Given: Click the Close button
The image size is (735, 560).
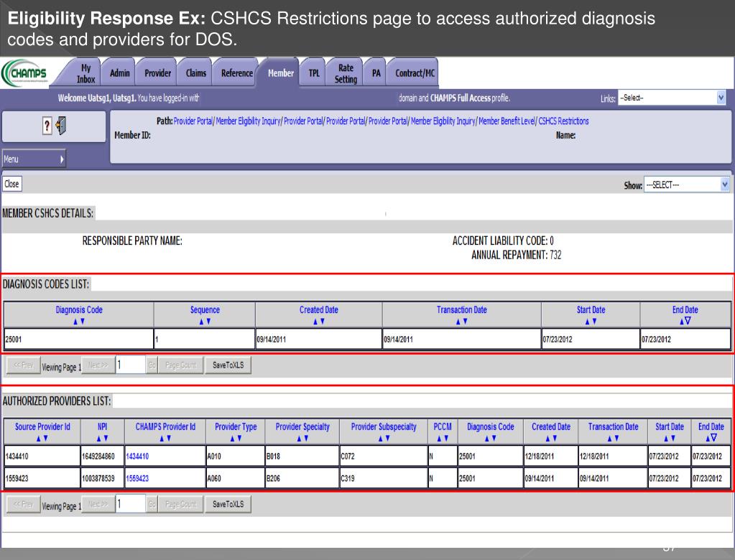Looking at the screenshot, I should 11,184.
